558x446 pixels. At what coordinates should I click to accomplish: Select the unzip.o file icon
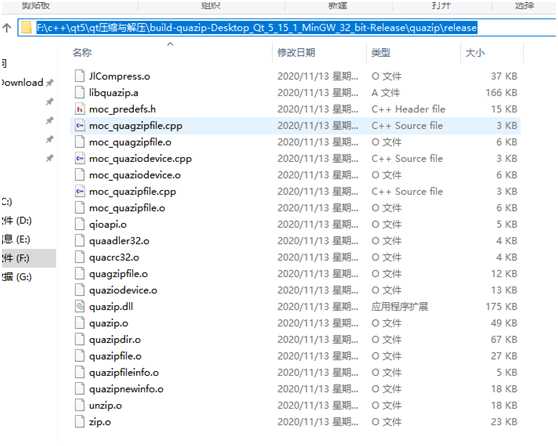click(80, 405)
